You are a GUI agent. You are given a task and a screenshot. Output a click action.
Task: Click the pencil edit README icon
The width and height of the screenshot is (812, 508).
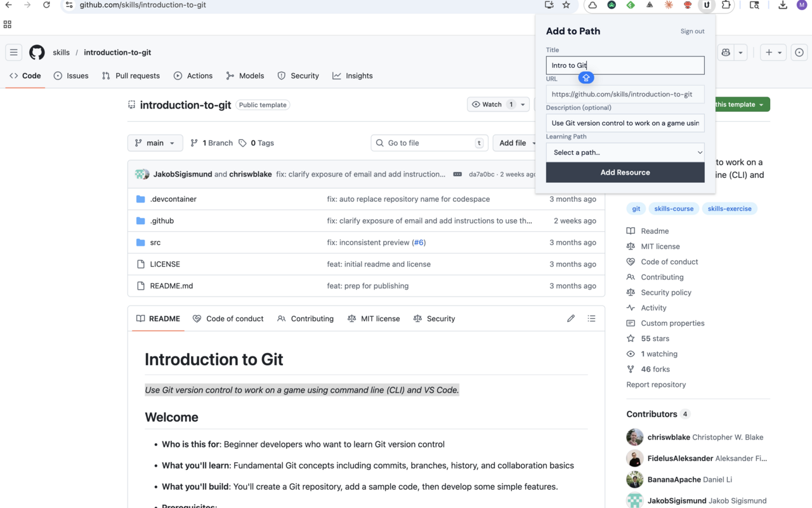tap(571, 319)
